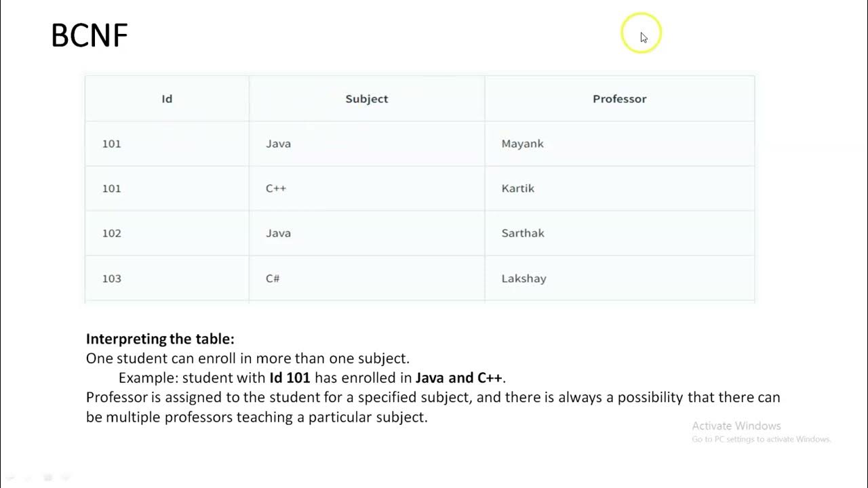The image size is (868, 488).
Task: Click the Lakshay professor cell
Action: click(x=524, y=279)
